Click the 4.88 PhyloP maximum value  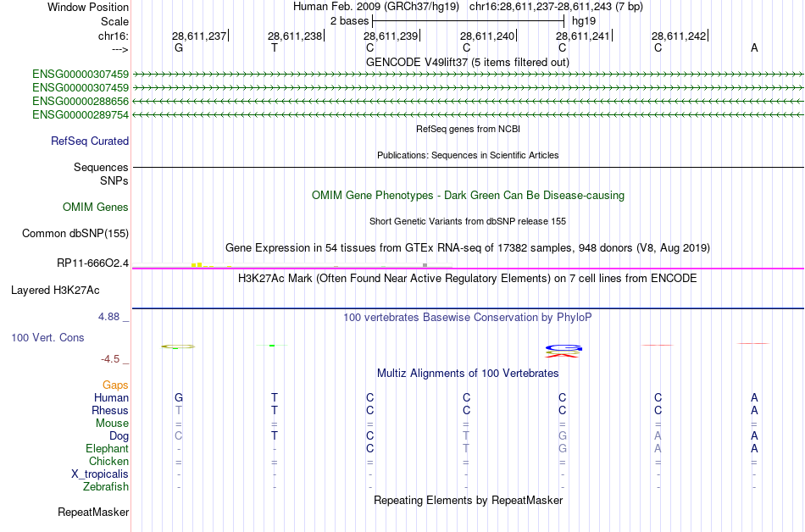[x=108, y=317]
